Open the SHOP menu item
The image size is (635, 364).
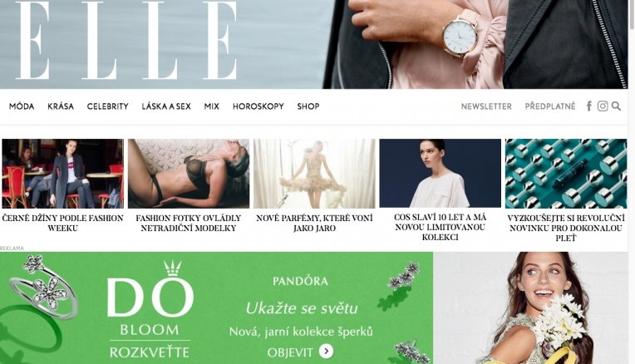308,106
